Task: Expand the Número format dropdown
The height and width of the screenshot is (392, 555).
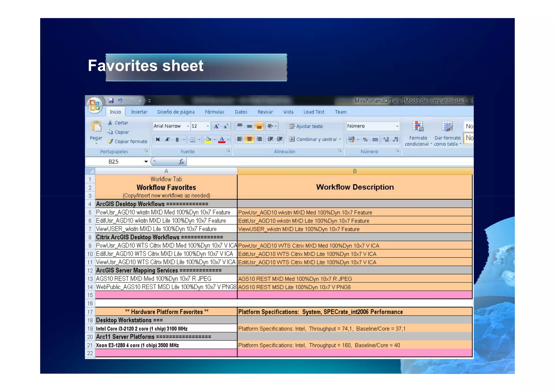Action: click(397, 126)
